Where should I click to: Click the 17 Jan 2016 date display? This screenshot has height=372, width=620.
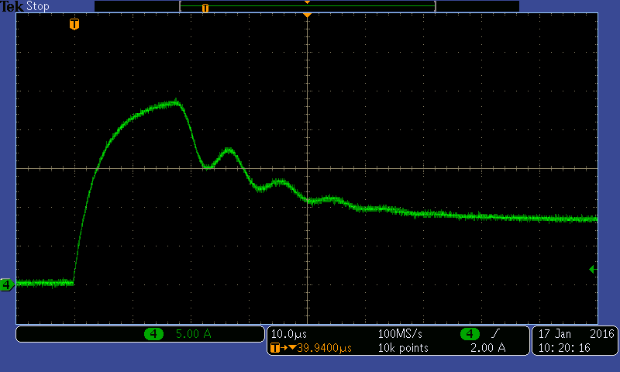(576, 334)
